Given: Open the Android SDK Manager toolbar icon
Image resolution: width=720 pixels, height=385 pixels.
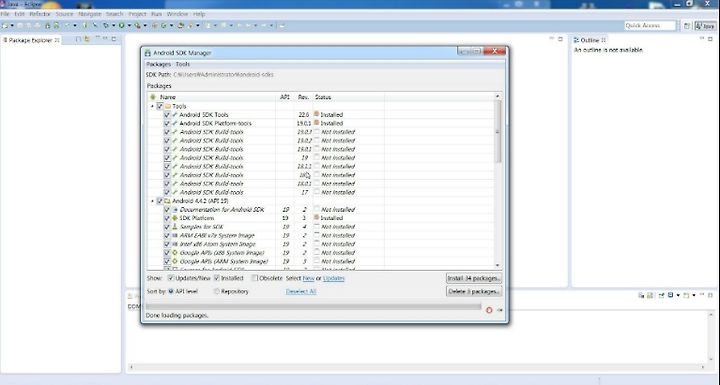Looking at the screenshot, I should 48,25.
